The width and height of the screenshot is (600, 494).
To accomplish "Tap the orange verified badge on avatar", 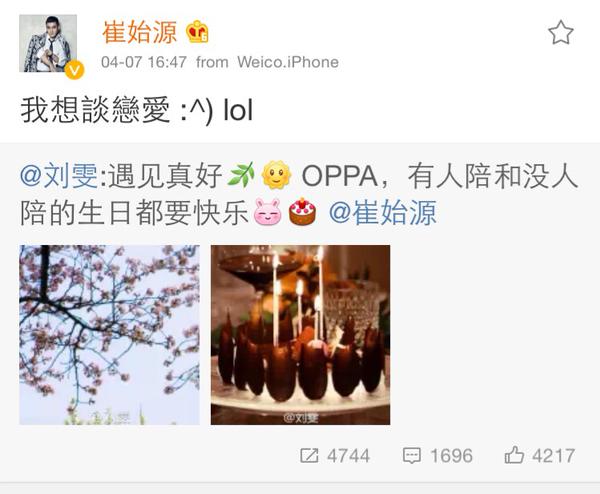I will coord(74,70).
